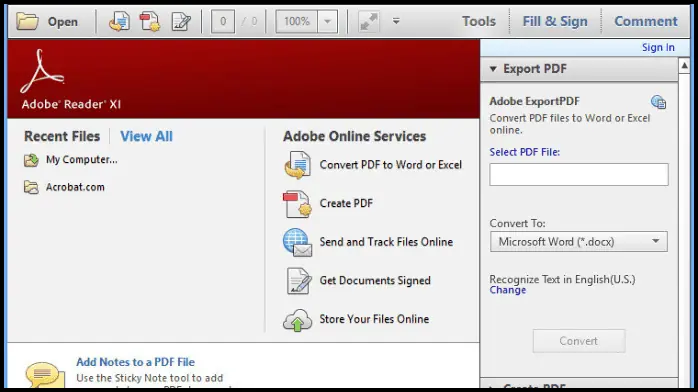This screenshot has width=698, height=392.
Task: Click Get Documents Signed link
Action: click(375, 281)
